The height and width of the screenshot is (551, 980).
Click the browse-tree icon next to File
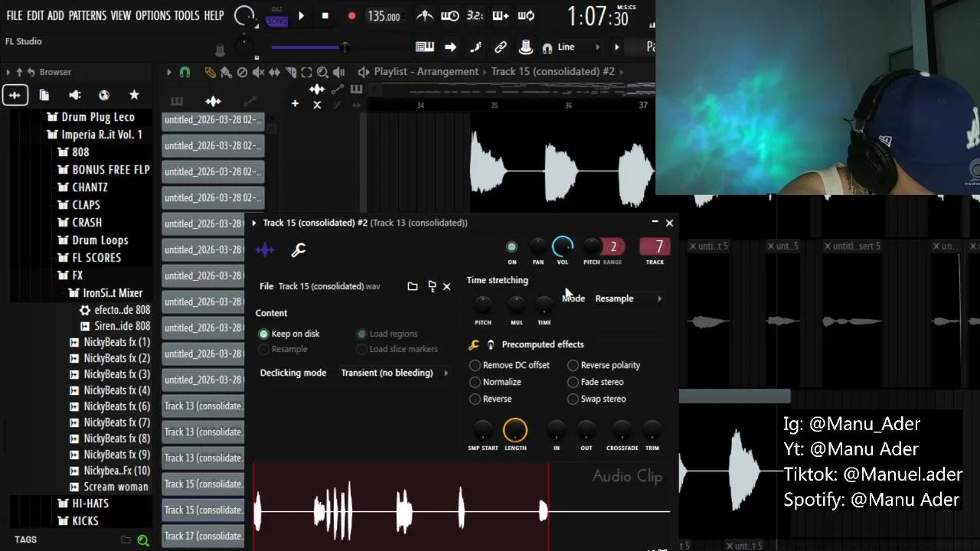tap(432, 286)
